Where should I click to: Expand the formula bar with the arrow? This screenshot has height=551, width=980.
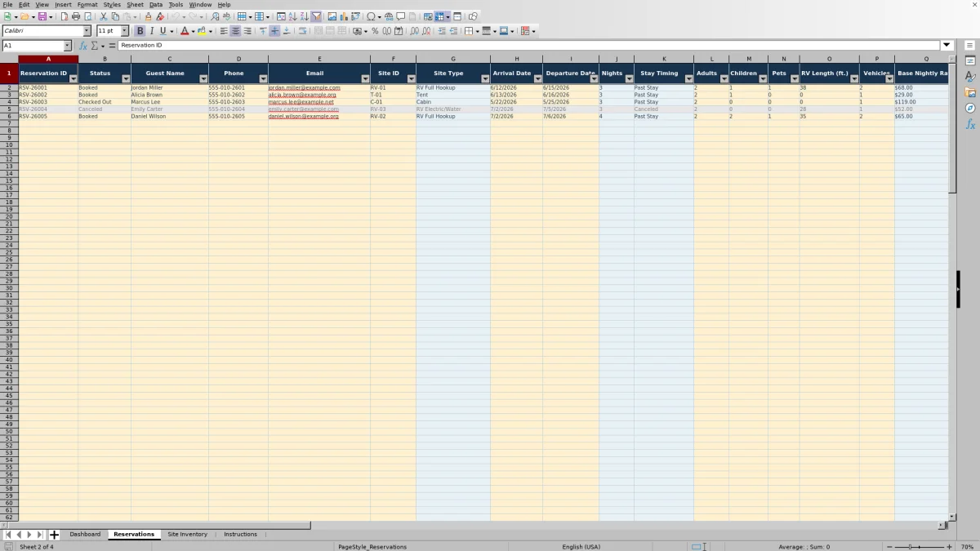tap(947, 46)
